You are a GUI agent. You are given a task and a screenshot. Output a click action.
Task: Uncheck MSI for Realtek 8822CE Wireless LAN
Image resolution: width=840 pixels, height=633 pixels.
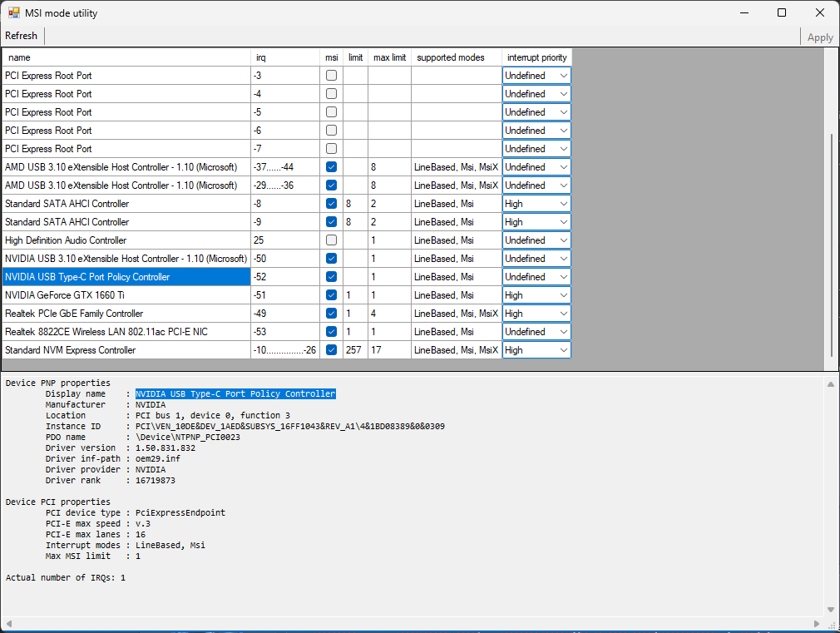(x=332, y=332)
